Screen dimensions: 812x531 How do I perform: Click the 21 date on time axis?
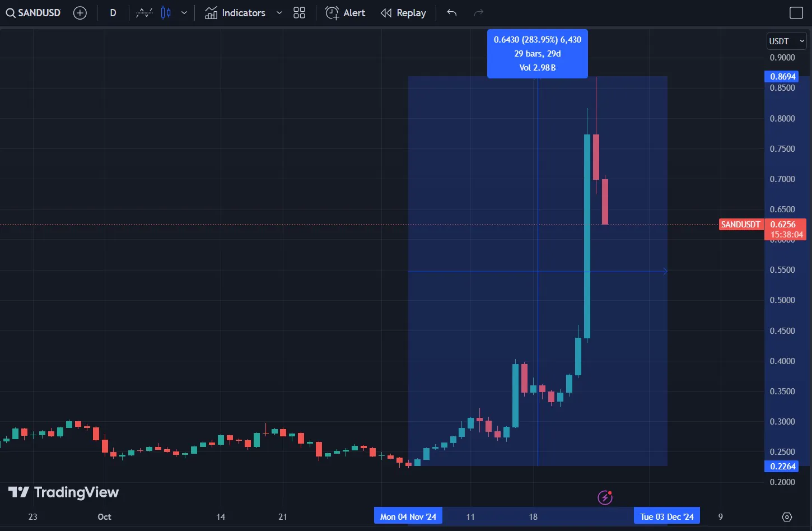click(283, 516)
